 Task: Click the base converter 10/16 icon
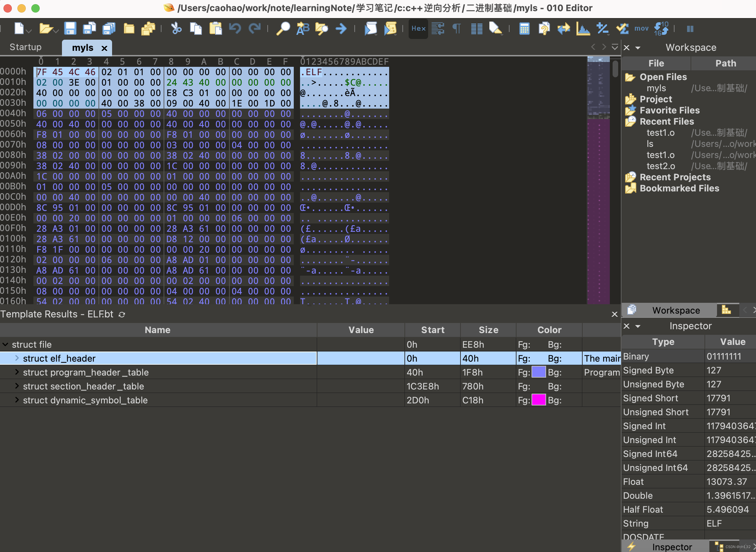pyautogui.click(x=661, y=29)
